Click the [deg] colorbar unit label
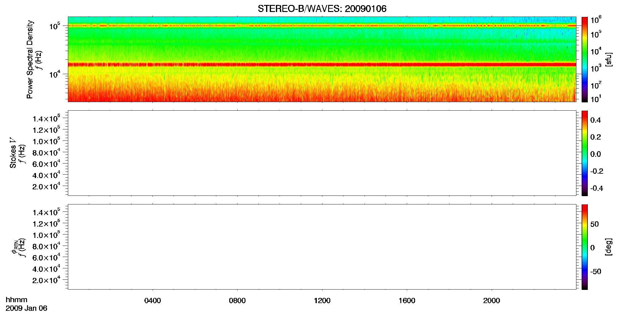 (x=608, y=247)
